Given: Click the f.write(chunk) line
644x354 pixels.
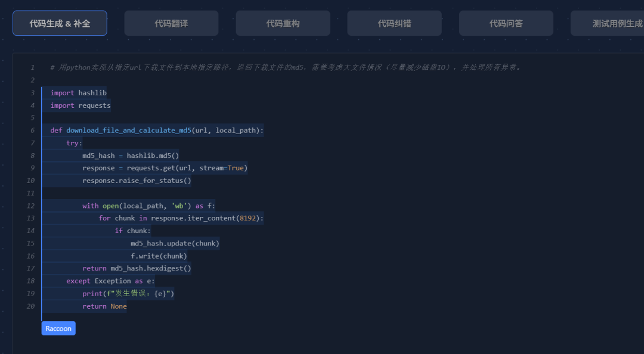Looking at the screenshot, I should (159, 256).
